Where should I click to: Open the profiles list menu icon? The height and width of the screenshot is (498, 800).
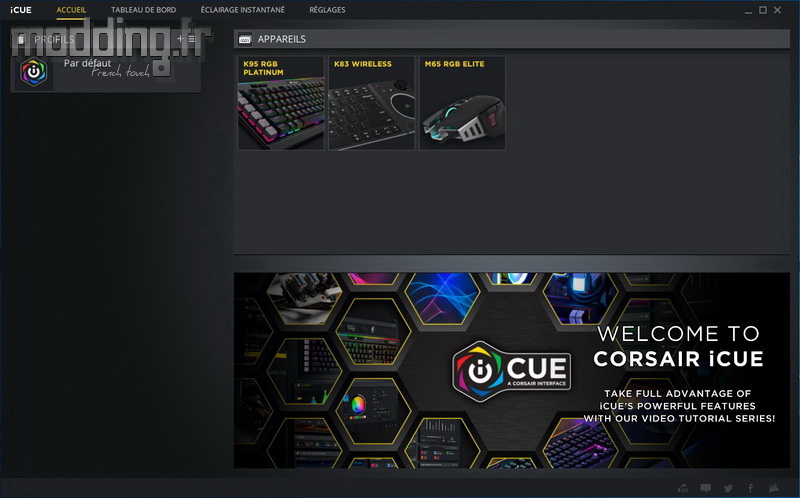pos(192,39)
